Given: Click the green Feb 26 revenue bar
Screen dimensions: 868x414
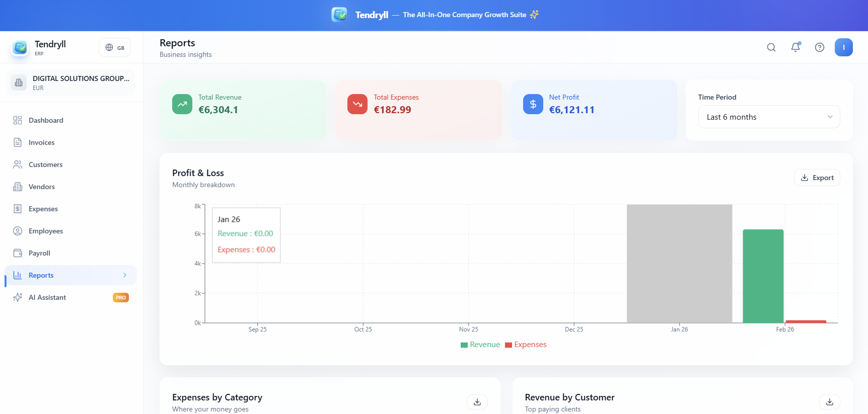Looking at the screenshot, I should (x=763, y=276).
